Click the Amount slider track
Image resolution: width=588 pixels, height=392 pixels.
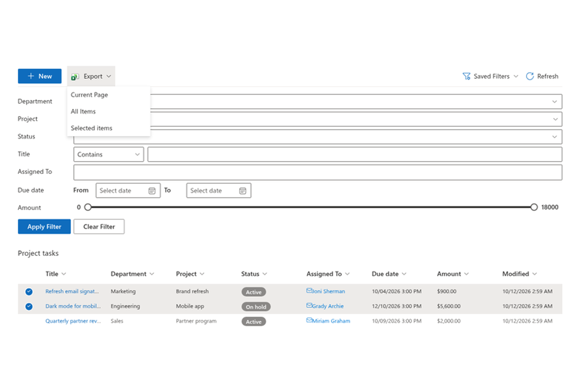tap(311, 207)
